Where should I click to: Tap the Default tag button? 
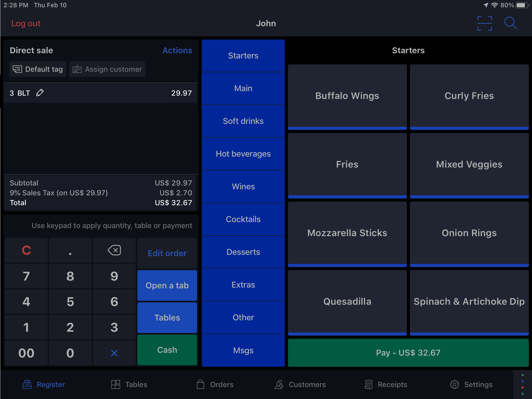point(38,69)
